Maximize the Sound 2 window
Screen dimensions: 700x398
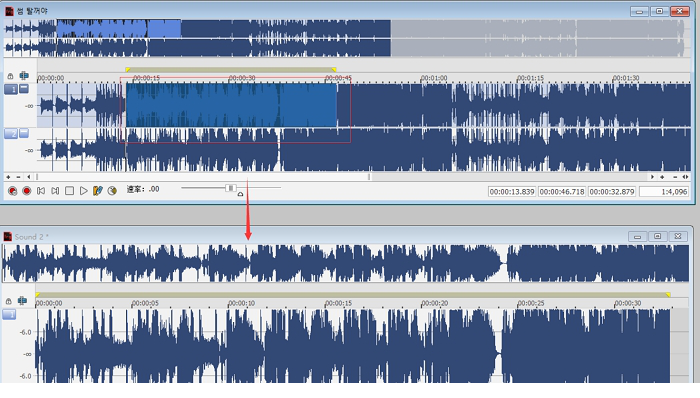tap(658, 236)
